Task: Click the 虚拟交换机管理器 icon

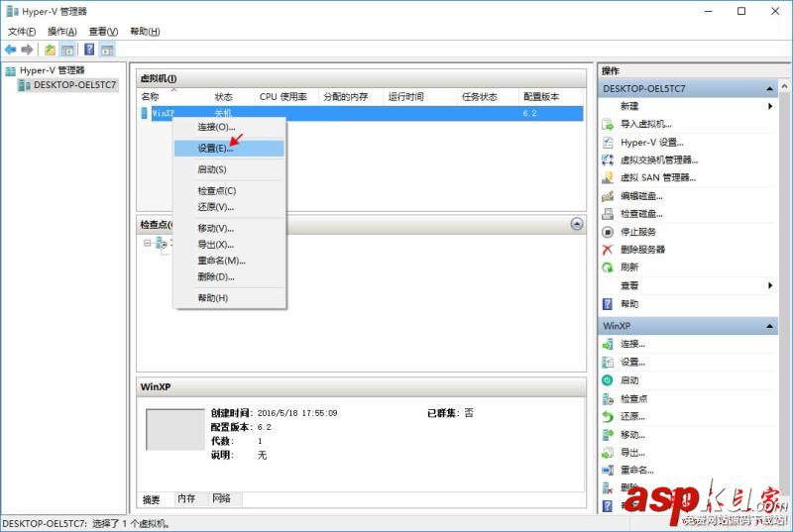Action: 608,160
